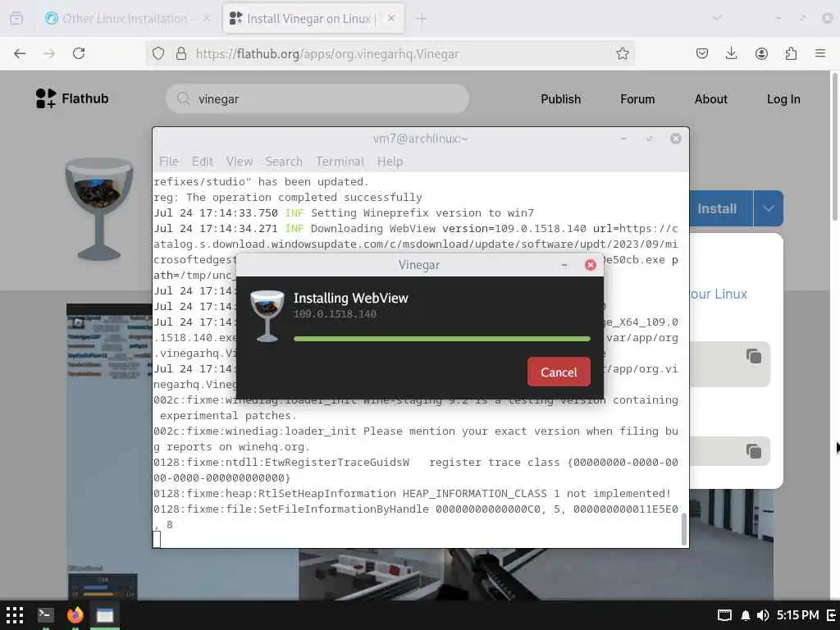This screenshot has height=630, width=840.
Task: Reload the Flathub page
Action: (79, 53)
